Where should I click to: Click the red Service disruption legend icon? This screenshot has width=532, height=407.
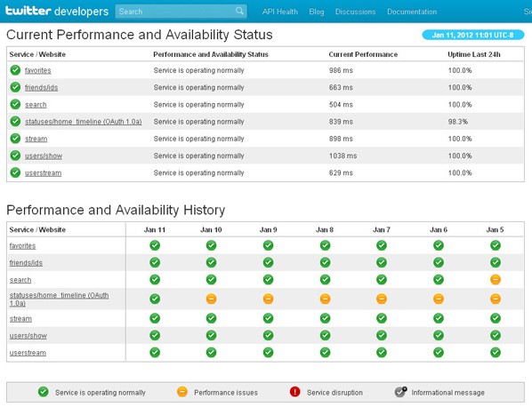click(294, 392)
